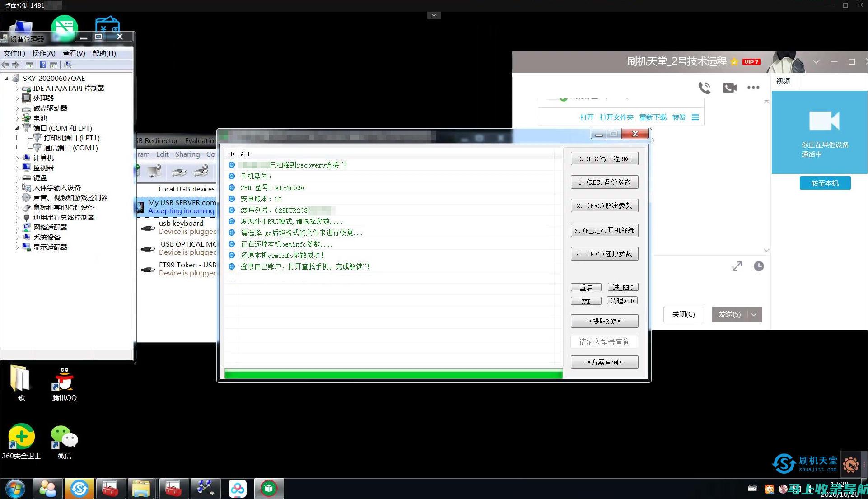The height and width of the screenshot is (499, 868).
Task: Click the 解密参数 REC decrypt button
Action: pyautogui.click(x=605, y=205)
